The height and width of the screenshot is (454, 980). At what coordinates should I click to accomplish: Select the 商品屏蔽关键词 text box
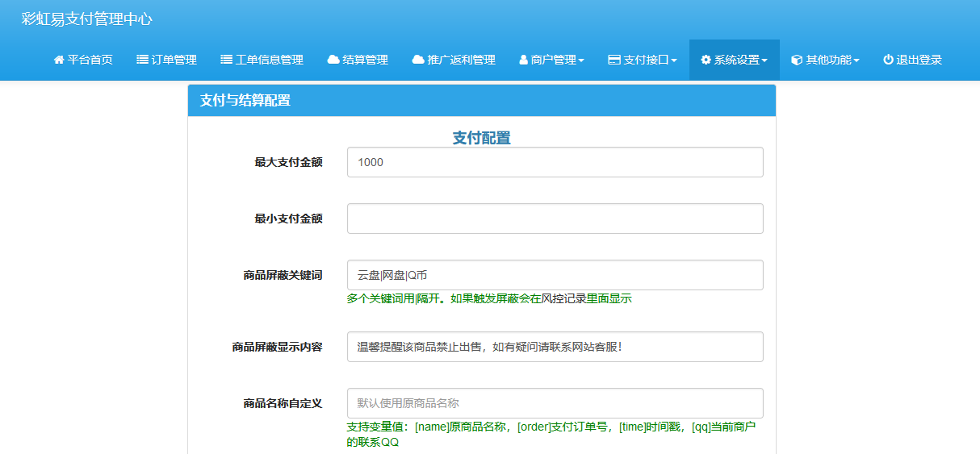[555, 275]
